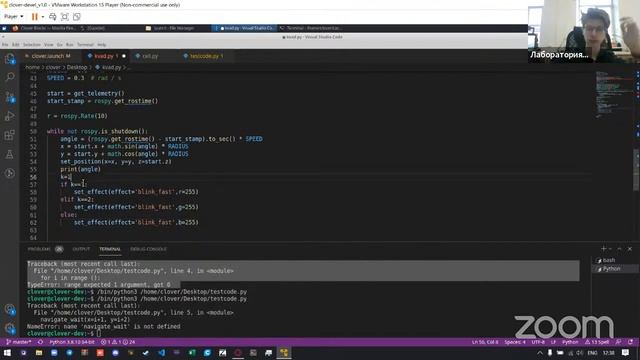Switch to testcode.py editor tab
The width and height of the screenshot is (640, 360).
pyautogui.click(x=207, y=56)
